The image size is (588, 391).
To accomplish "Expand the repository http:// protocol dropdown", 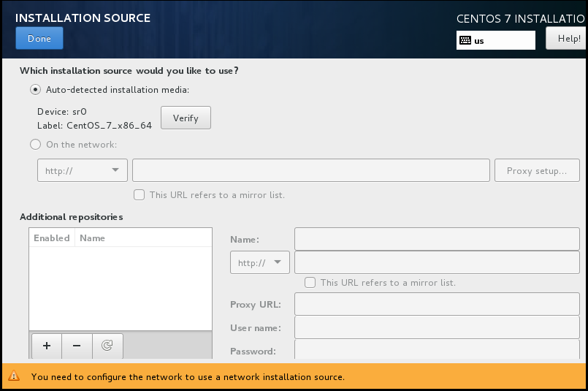I will coord(259,262).
